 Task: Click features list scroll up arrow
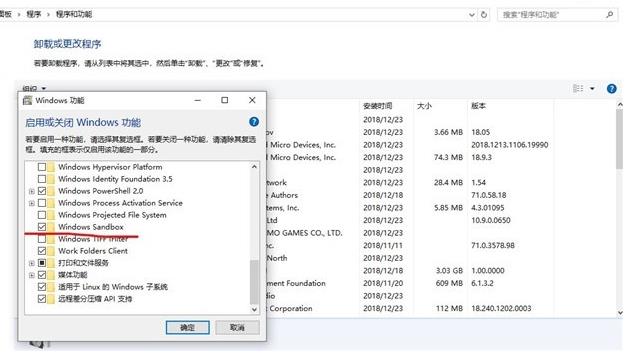click(x=254, y=166)
